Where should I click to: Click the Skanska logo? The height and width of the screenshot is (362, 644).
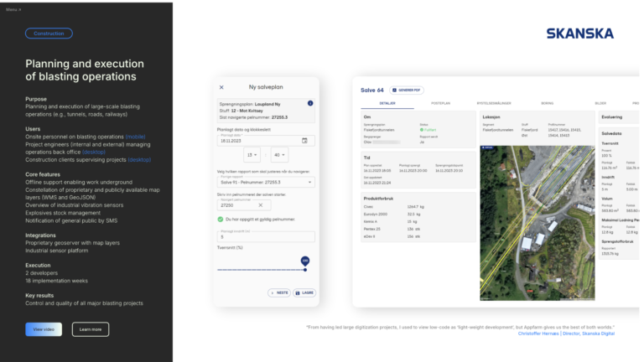pos(579,34)
